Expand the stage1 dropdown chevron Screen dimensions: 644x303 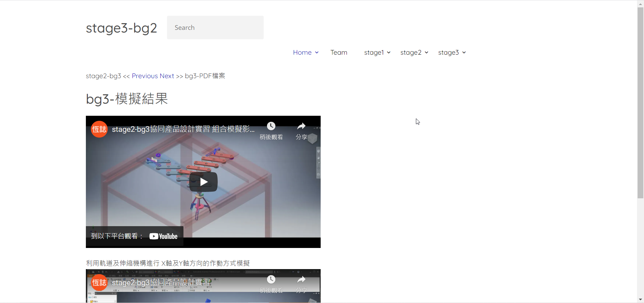pos(389,53)
